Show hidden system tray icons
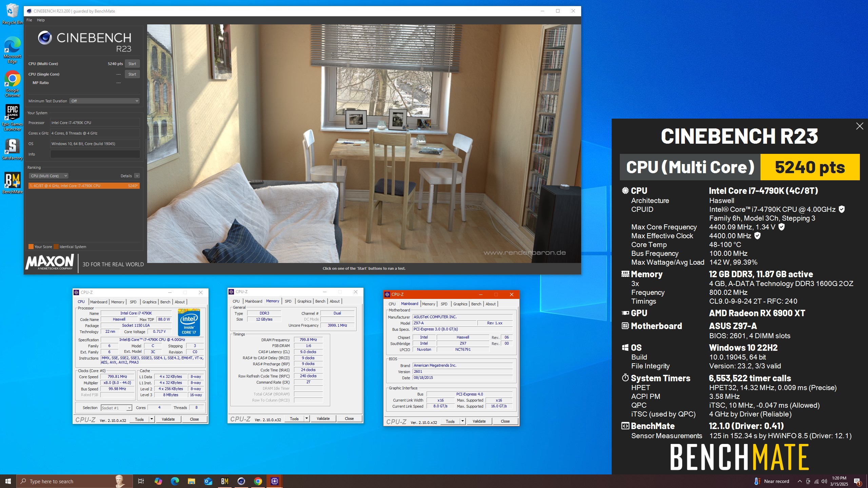This screenshot has width=868, height=488. (800, 481)
